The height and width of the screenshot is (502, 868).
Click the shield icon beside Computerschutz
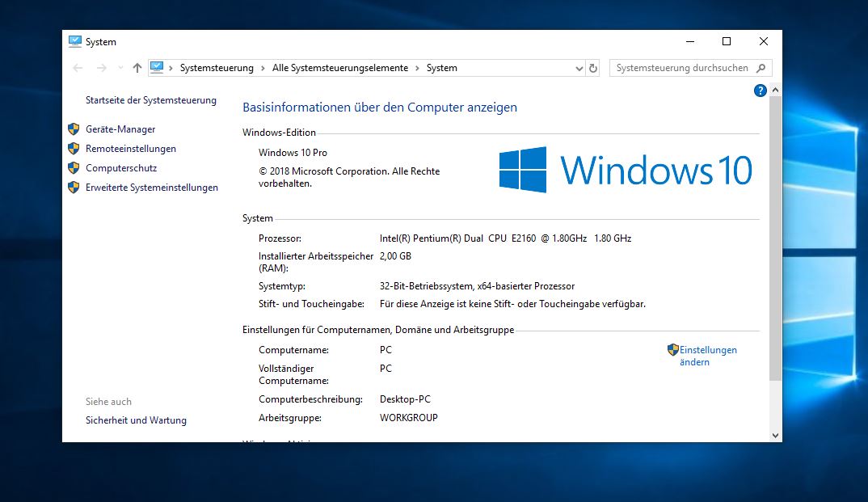click(74, 167)
